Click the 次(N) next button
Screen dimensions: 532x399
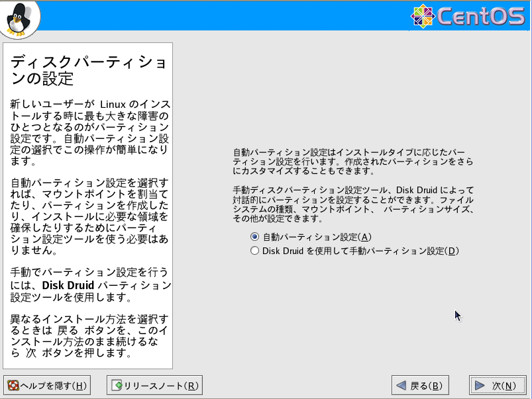click(498, 386)
